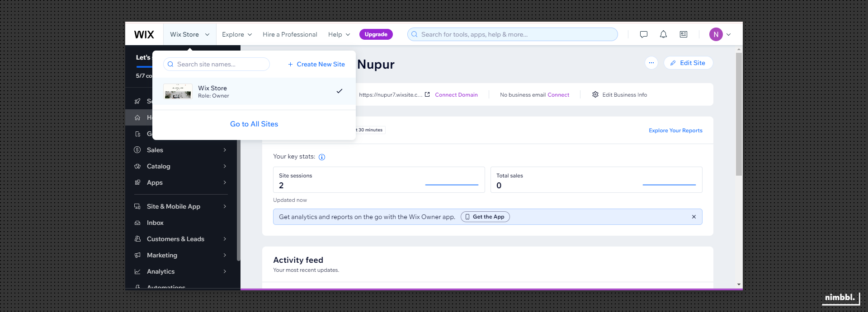
Task: Click the Site & Mobile App icon
Action: pyautogui.click(x=137, y=206)
